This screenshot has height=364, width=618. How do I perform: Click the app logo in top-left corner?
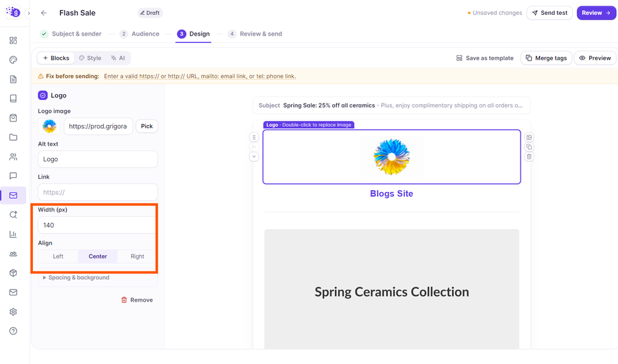coord(13,12)
